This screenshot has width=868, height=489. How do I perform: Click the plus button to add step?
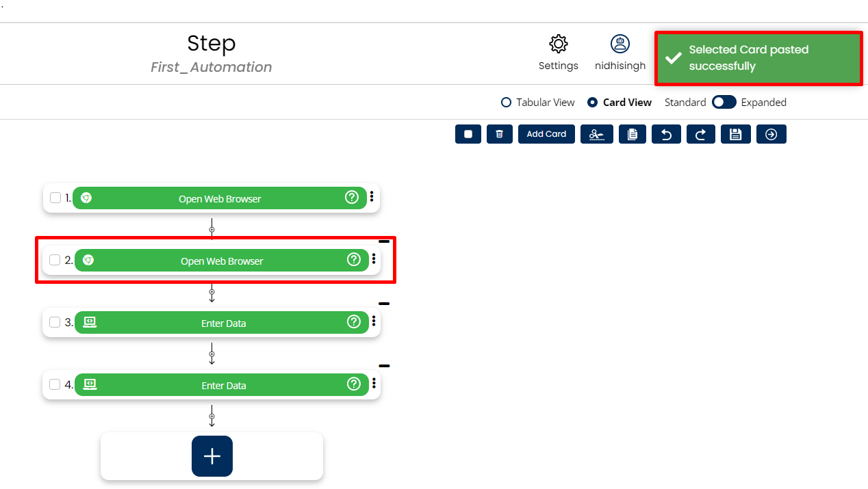tap(212, 456)
